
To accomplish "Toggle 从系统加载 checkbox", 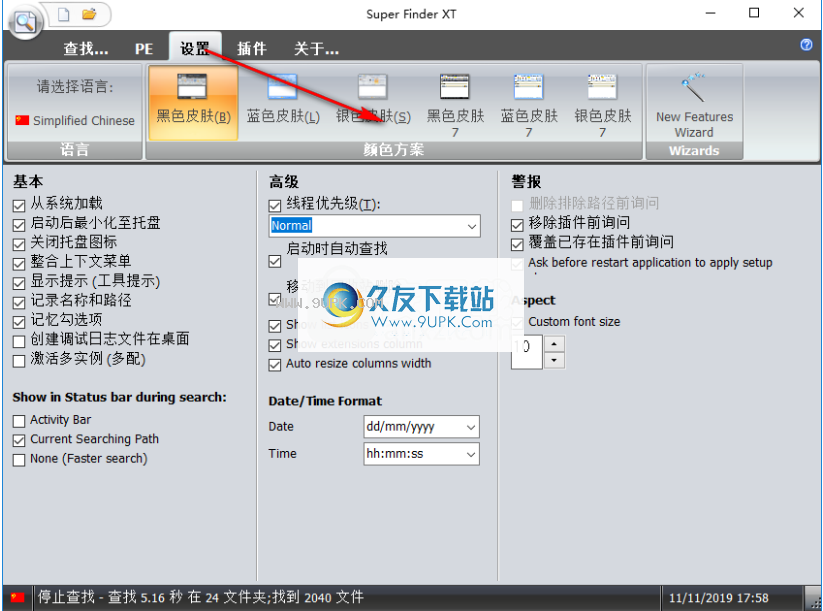I will pos(19,205).
